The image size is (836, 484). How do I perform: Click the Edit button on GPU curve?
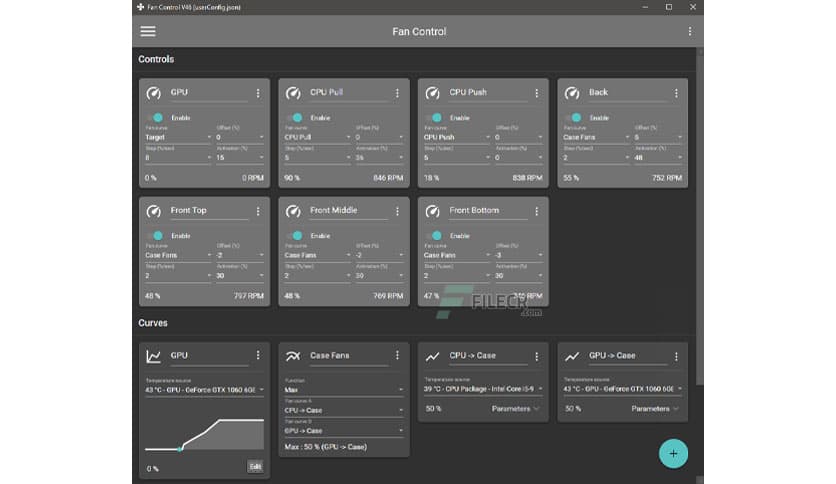(x=255, y=466)
